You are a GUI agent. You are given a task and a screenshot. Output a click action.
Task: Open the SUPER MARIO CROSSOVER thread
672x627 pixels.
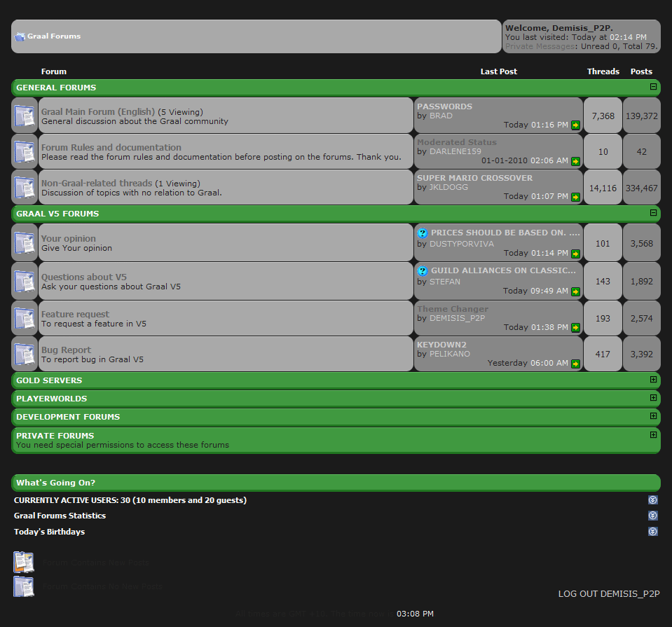[x=475, y=178]
